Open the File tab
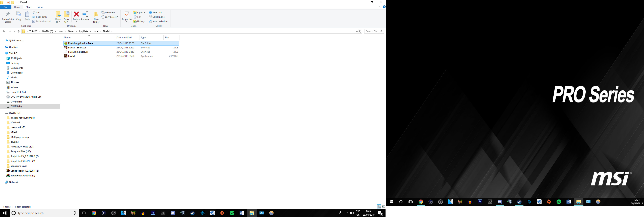This screenshot has width=644, height=217. coord(5,7)
